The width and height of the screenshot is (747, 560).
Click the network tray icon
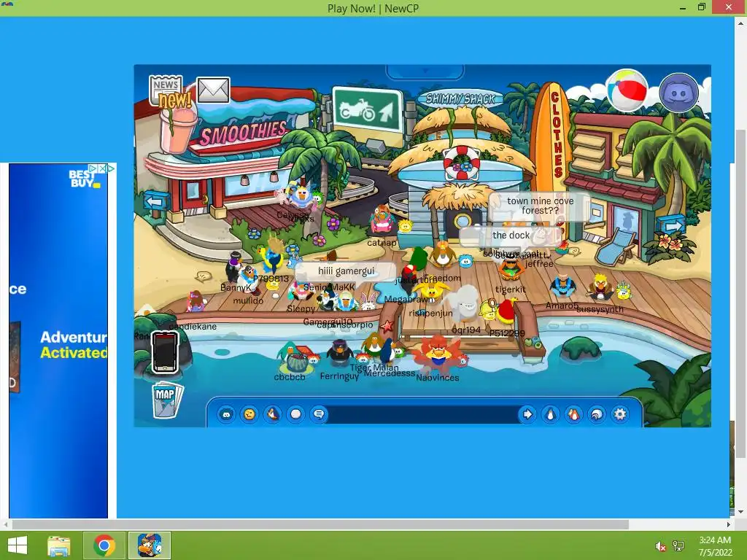point(678,546)
